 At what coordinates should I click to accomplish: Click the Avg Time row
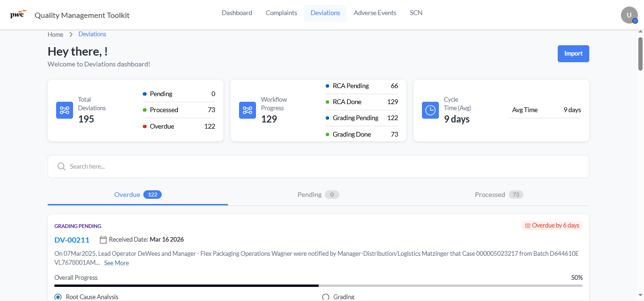pos(545,110)
